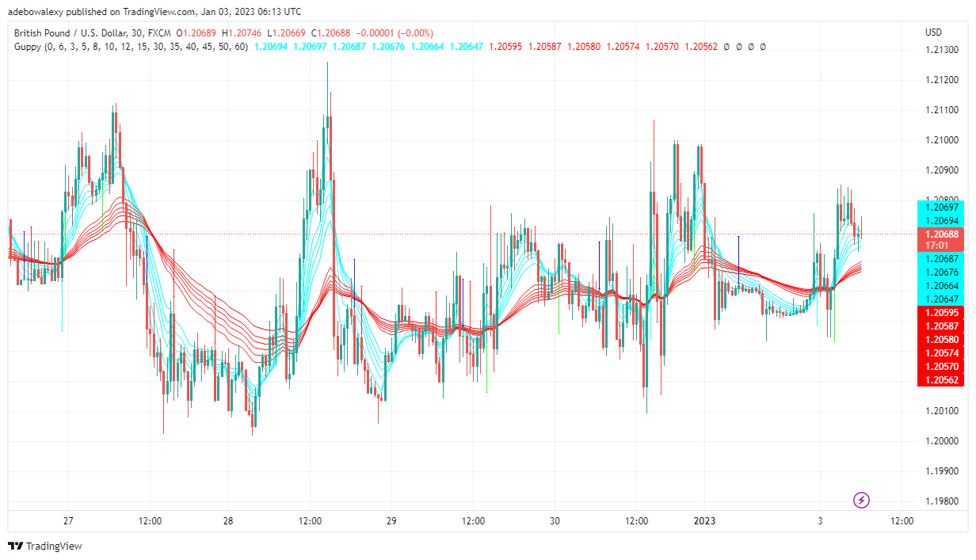Image resolution: width=976 pixels, height=560 pixels.
Task: Select the close value C1.20688
Action: point(331,32)
